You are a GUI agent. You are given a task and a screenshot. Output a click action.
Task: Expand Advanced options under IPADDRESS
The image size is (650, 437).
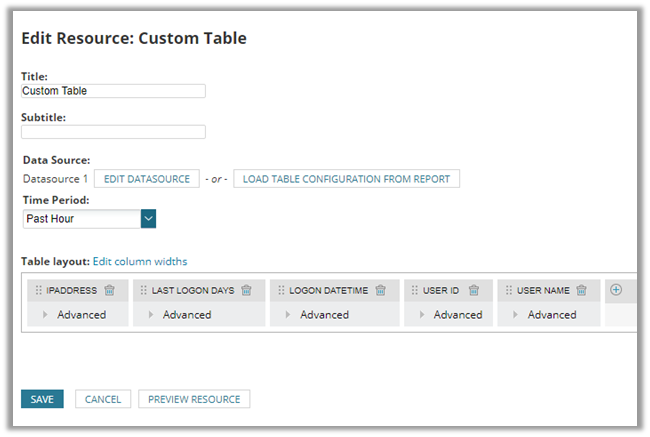80,314
